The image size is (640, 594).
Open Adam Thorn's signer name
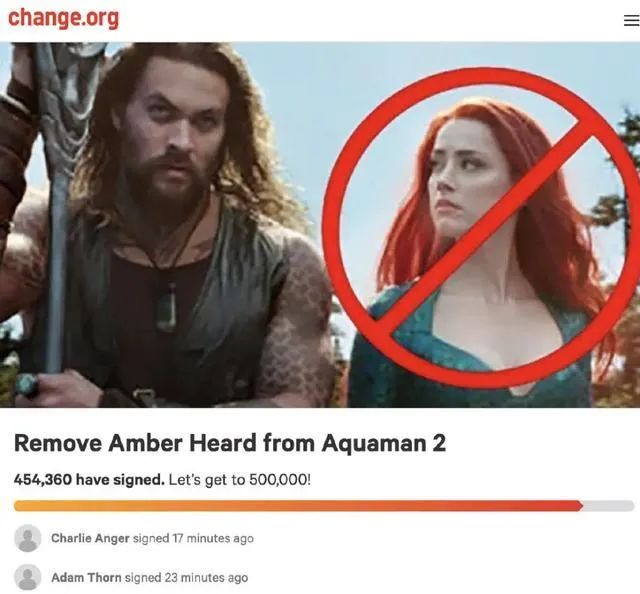(x=86, y=578)
